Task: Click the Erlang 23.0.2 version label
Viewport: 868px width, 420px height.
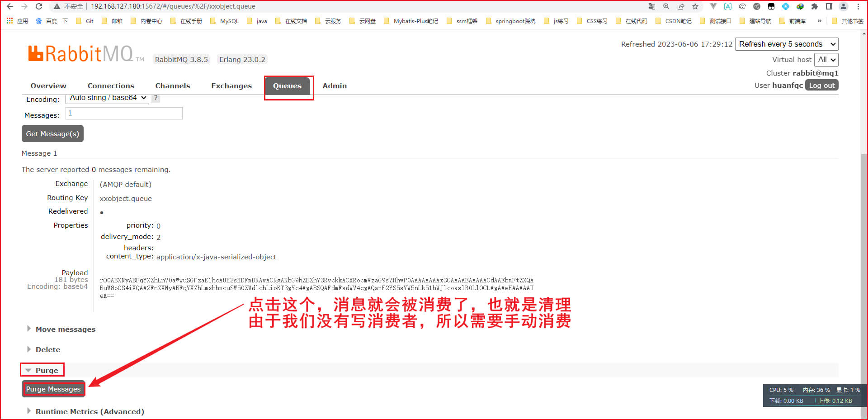Action: (242, 59)
